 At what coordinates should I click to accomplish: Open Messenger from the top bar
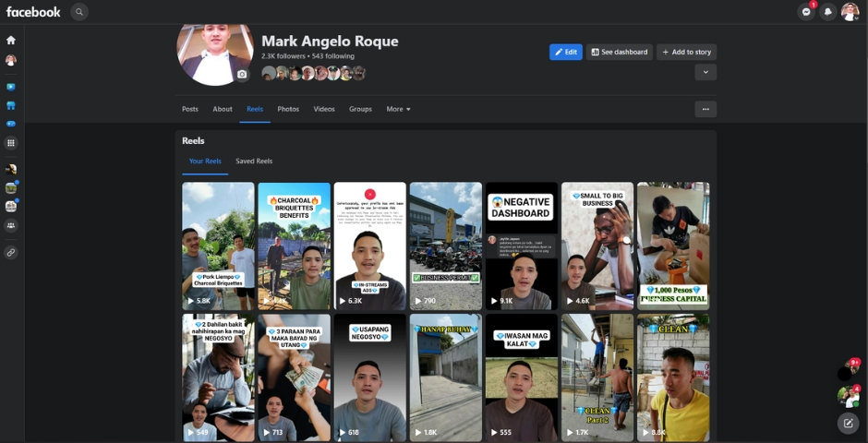coord(806,12)
